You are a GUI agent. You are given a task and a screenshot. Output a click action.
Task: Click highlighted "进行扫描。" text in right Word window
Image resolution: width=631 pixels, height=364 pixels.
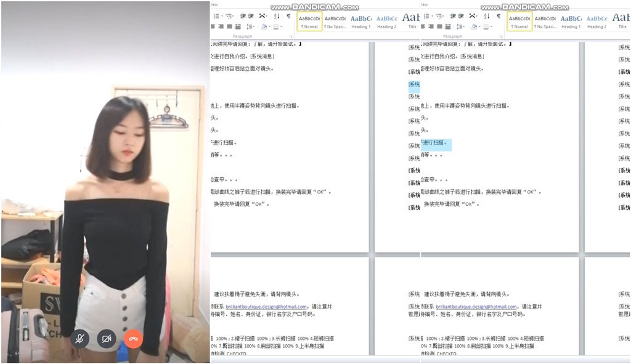[x=435, y=143]
